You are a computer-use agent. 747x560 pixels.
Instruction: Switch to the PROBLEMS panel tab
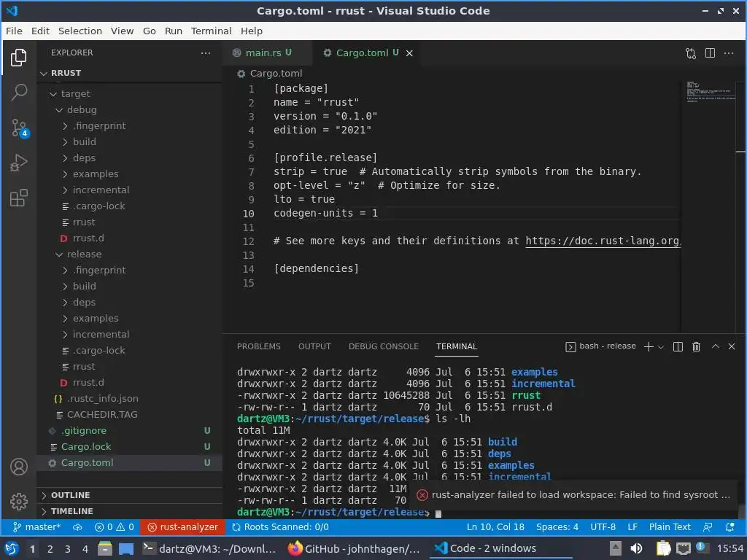[259, 346]
